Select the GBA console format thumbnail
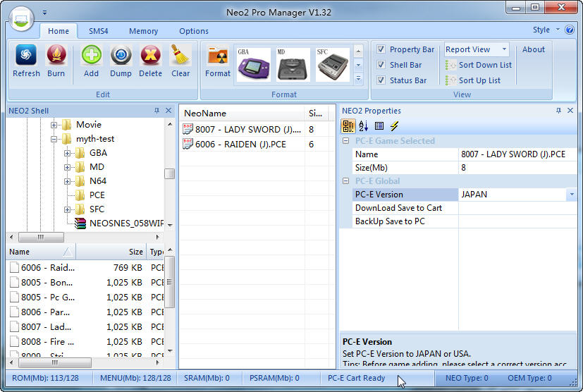 click(253, 65)
